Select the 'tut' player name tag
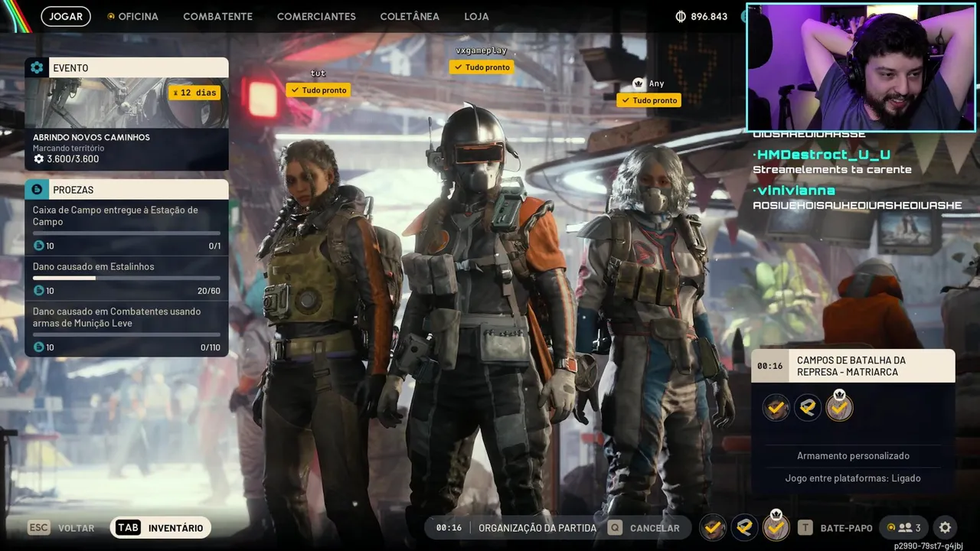Image resolution: width=980 pixels, height=551 pixels. tap(318, 73)
